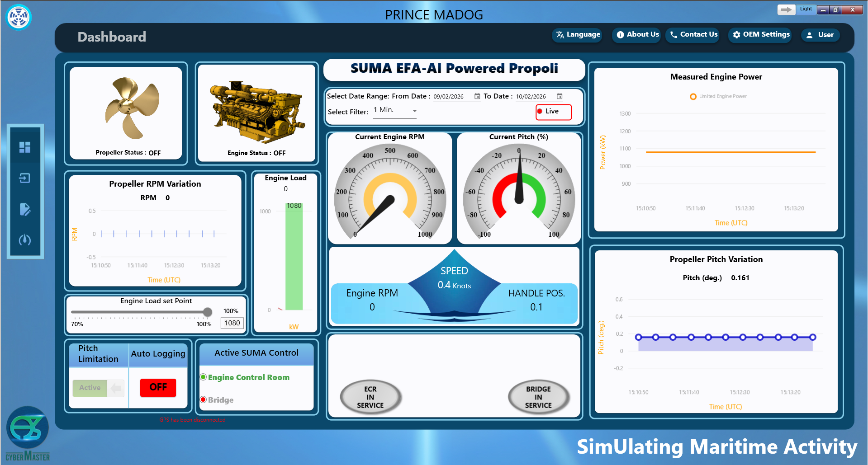Minimize the application window
The height and width of the screenshot is (465, 868).
point(823,9)
